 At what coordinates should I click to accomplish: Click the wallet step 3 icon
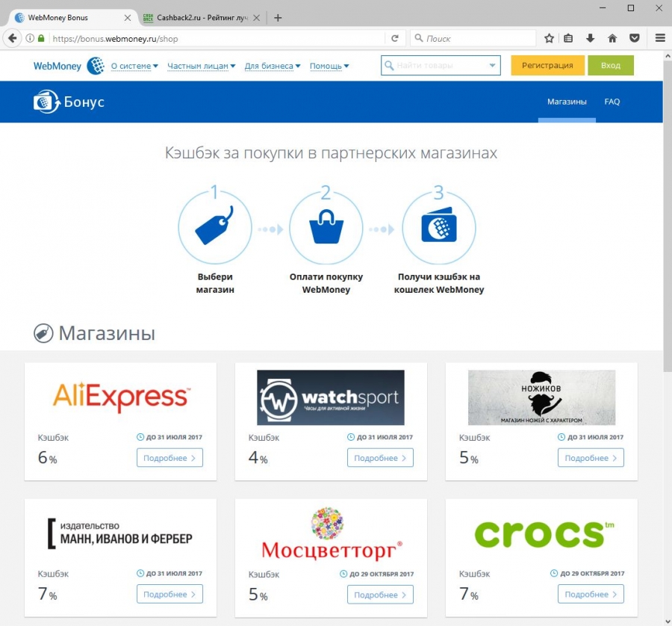point(439,225)
